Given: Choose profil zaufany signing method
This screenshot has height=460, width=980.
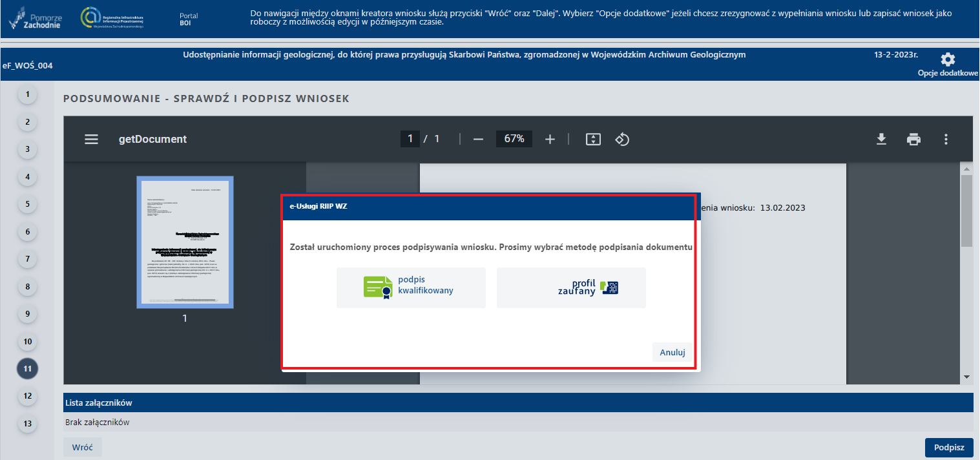Looking at the screenshot, I should 571,287.
